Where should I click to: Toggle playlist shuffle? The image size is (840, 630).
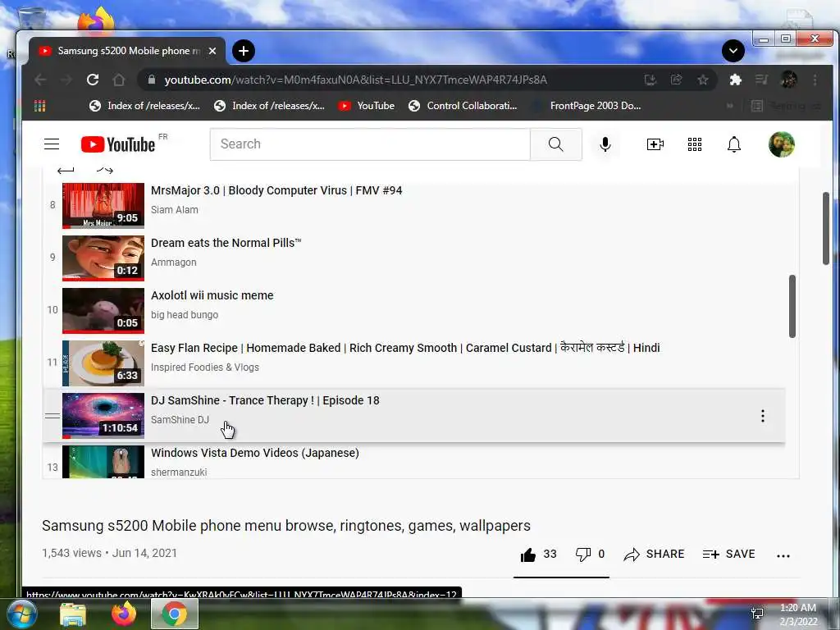(x=104, y=170)
